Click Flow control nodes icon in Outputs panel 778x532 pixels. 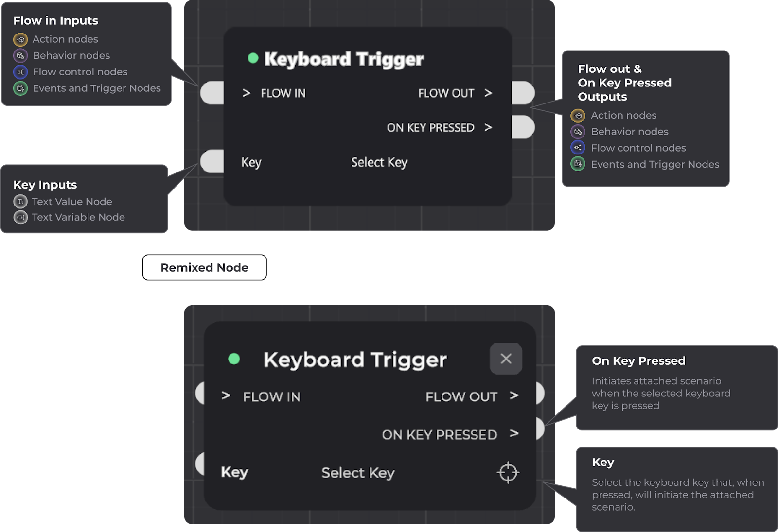578,148
